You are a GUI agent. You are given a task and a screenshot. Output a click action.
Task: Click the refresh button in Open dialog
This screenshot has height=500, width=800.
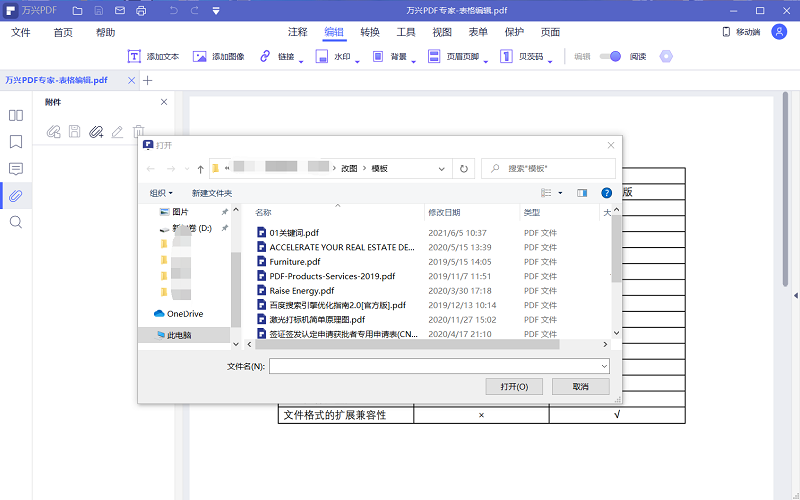click(464, 168)
